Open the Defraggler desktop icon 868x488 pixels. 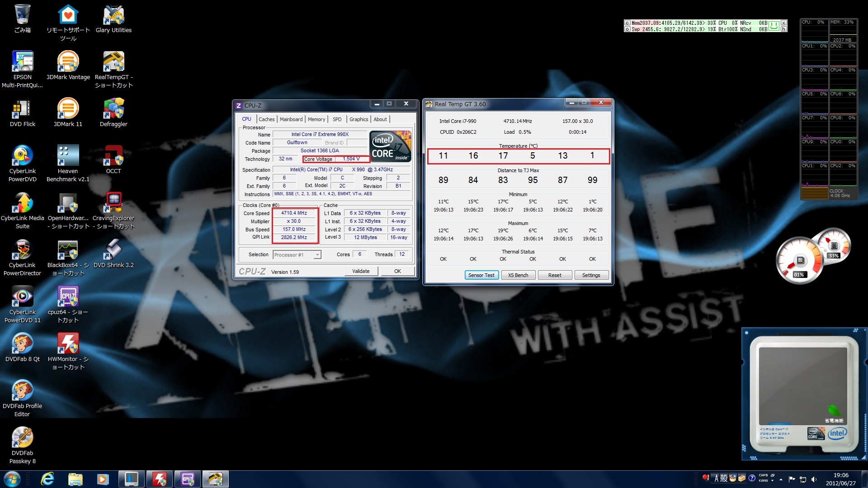pos(113,109)
